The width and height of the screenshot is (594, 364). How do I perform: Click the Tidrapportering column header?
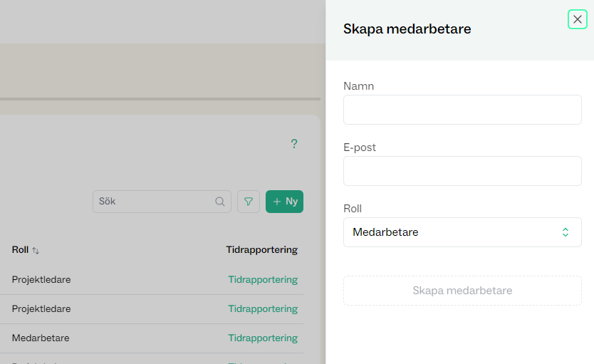[262, 249]
